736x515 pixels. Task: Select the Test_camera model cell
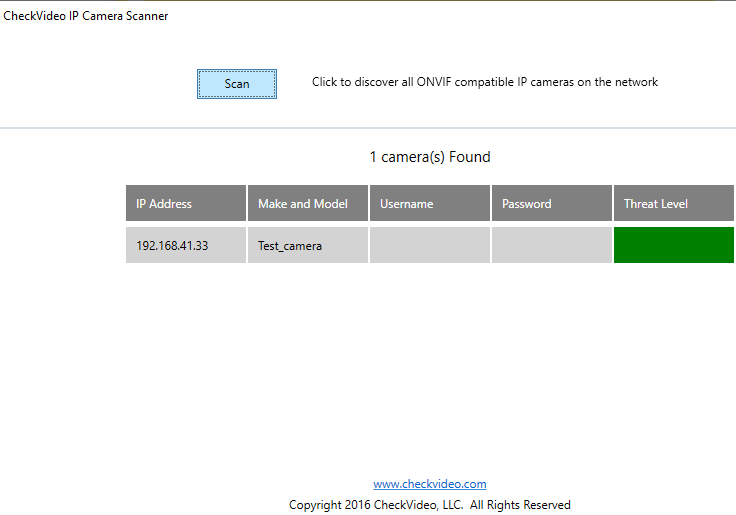tap(308, 245)
